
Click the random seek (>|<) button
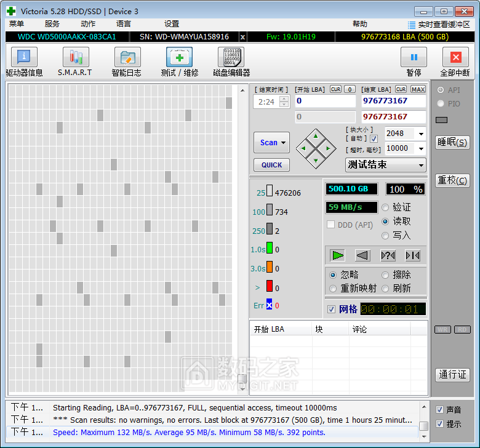pos(412,255)
